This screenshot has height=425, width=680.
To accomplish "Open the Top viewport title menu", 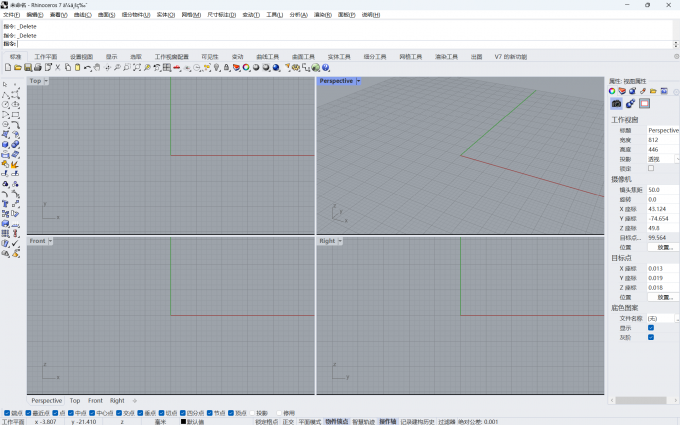I will coord(35,81).
